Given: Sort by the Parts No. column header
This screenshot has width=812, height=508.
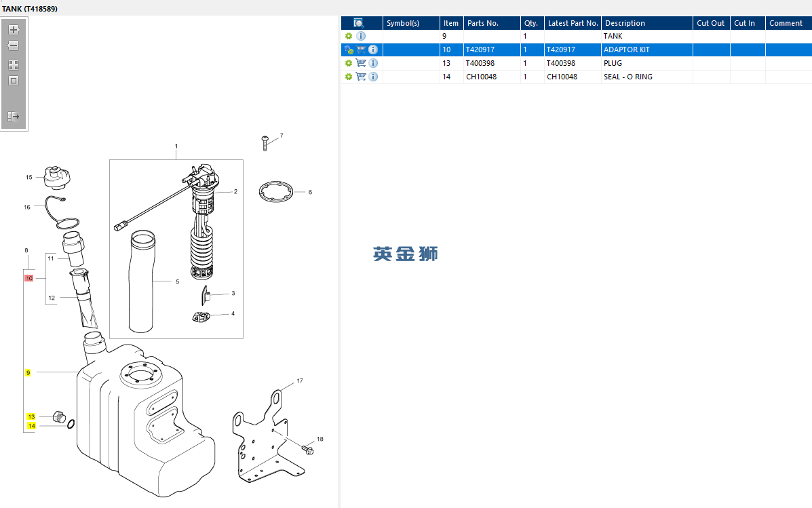Looking at the screenshot, I should [x=492, y=23].
